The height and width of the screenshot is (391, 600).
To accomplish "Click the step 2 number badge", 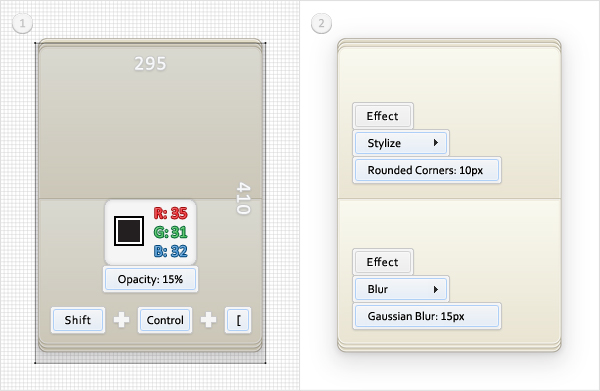I will (321, 23).
